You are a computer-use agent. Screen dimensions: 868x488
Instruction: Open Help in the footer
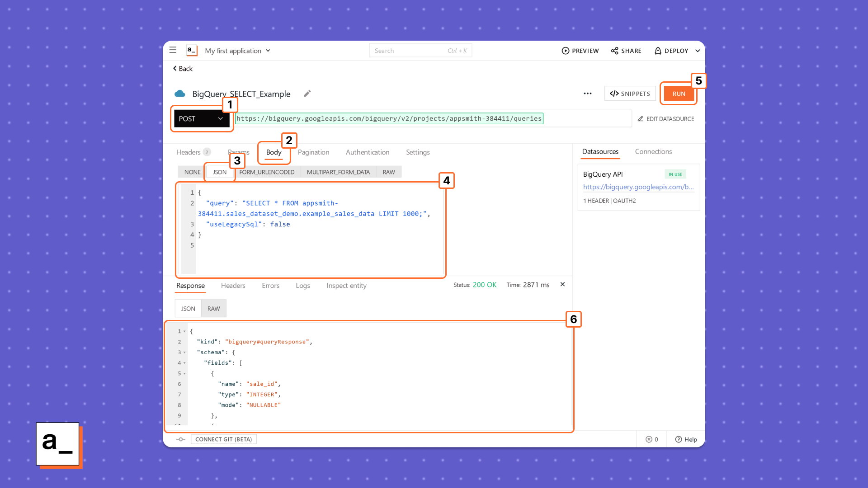686,439
